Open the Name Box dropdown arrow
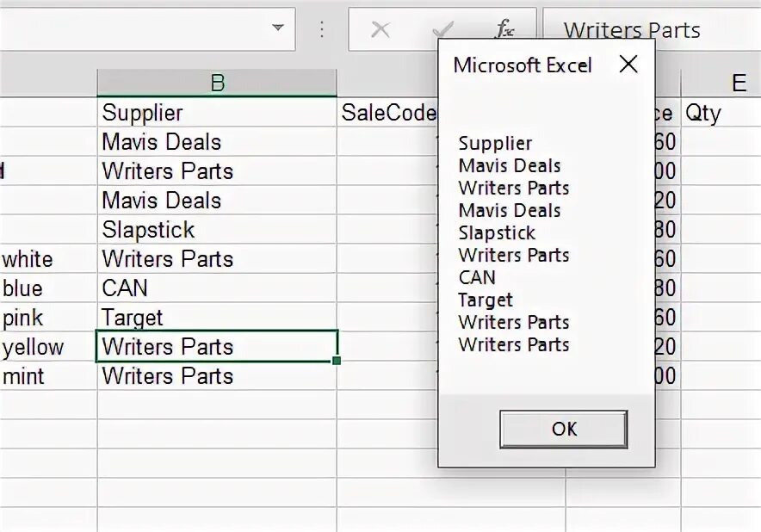This screenshot has height=532, width=761. click(x=277, y=28)
